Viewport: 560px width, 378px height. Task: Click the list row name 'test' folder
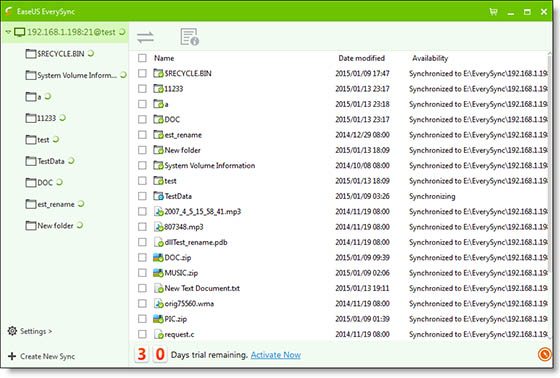[x=170, y=181]
